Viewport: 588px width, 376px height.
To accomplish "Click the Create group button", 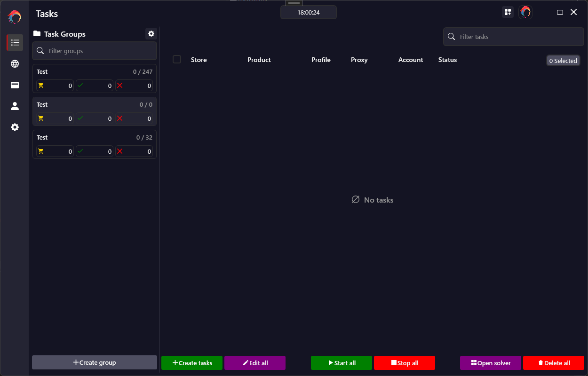I will click(x=95, y=362).
